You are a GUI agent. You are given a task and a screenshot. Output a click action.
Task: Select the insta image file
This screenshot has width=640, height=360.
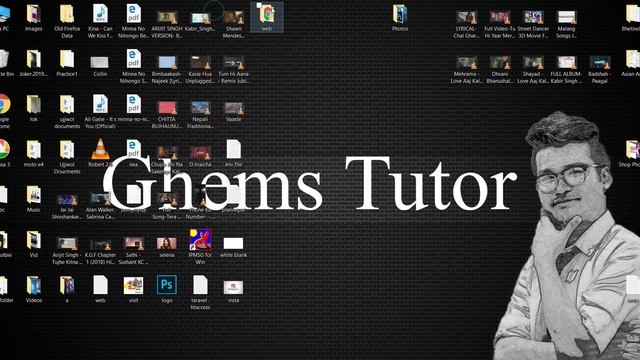pyautogui.click(x=233, y=288)
